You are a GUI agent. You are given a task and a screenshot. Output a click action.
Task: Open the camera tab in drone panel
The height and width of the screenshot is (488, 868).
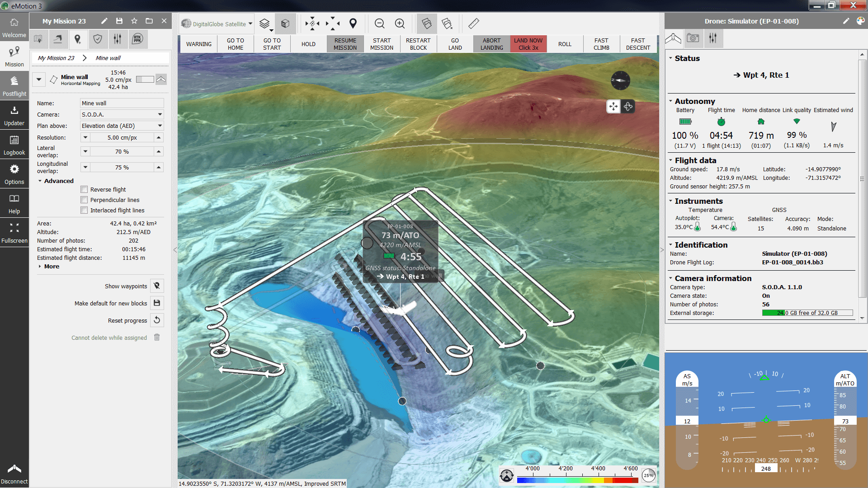coord(693,38)
